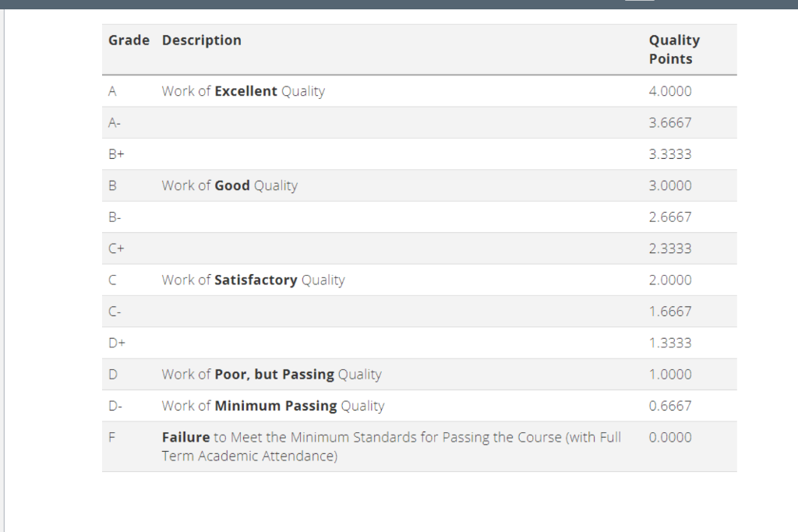This screenshot has width=798, height=532.
Task: Click the 3.3333 quality points value
Action: 670,154
